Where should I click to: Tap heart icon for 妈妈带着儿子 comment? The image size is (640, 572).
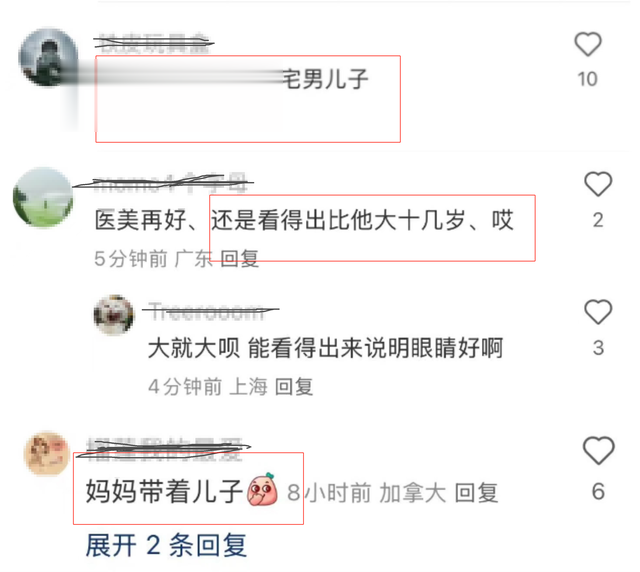(x=598, y=450)
